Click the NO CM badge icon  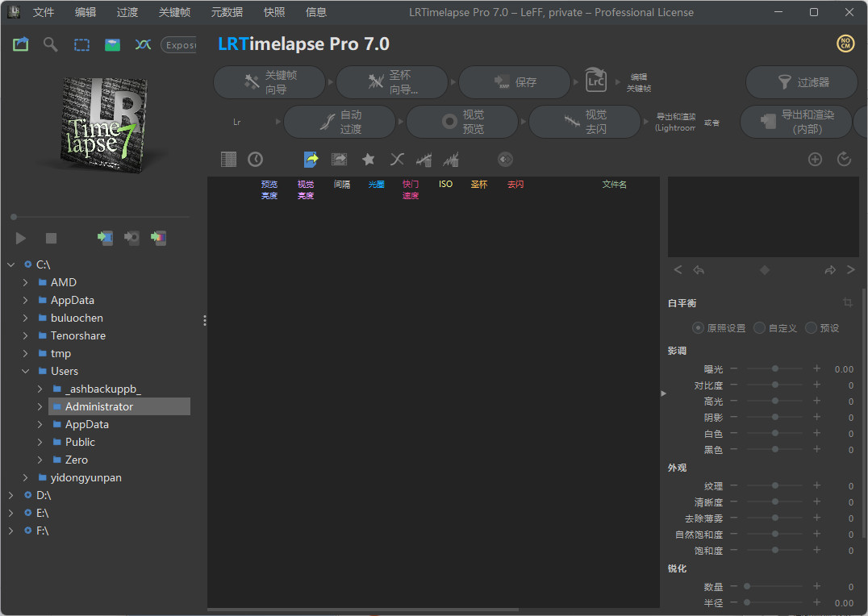click(x=845, y=44)
